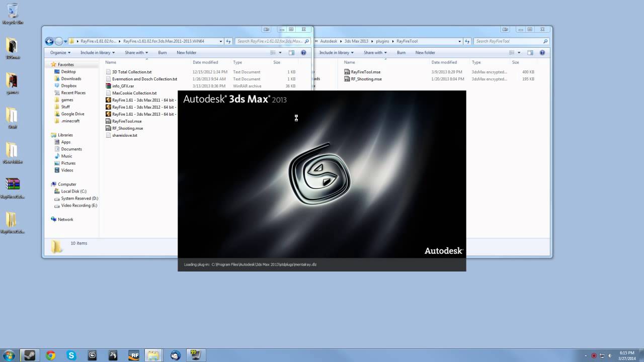Refresh the left RayFire.v1.61.02 explorer window
The height and width of the screenshot is (362, 644).
[x=228, y=41]
